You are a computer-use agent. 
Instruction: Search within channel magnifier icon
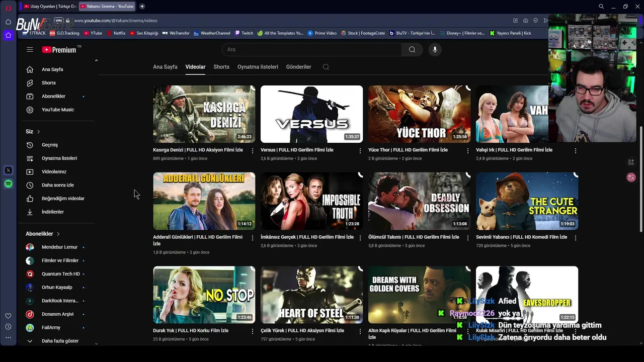[x=326, y=67]
